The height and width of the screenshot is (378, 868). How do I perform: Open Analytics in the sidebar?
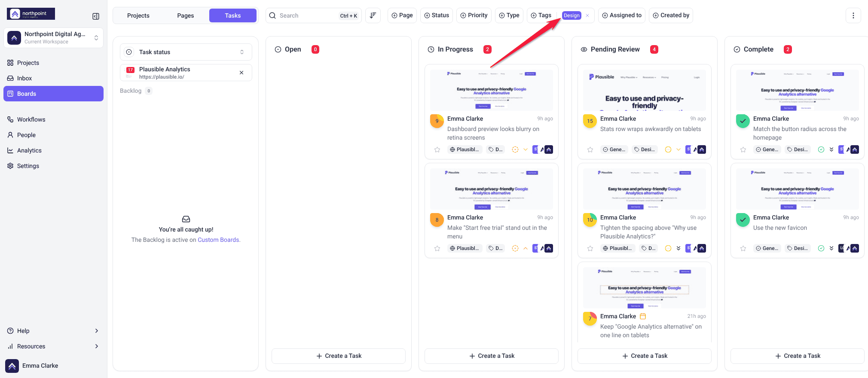click(x=53, y=150)
